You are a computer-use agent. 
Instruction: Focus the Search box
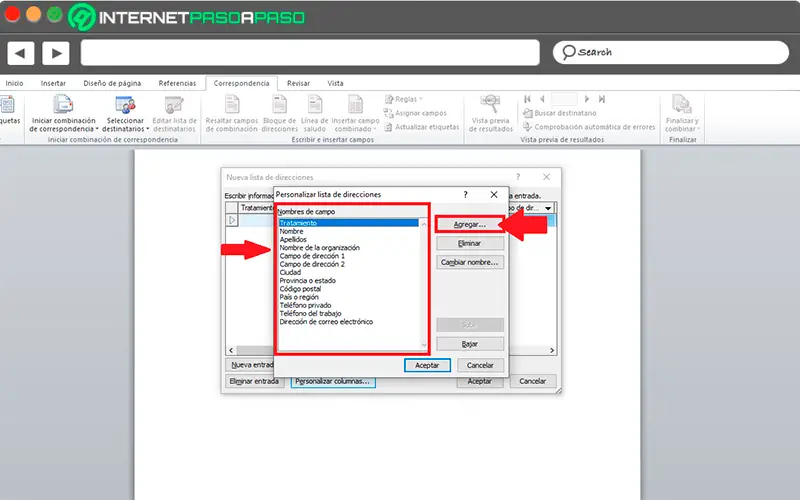670,52
